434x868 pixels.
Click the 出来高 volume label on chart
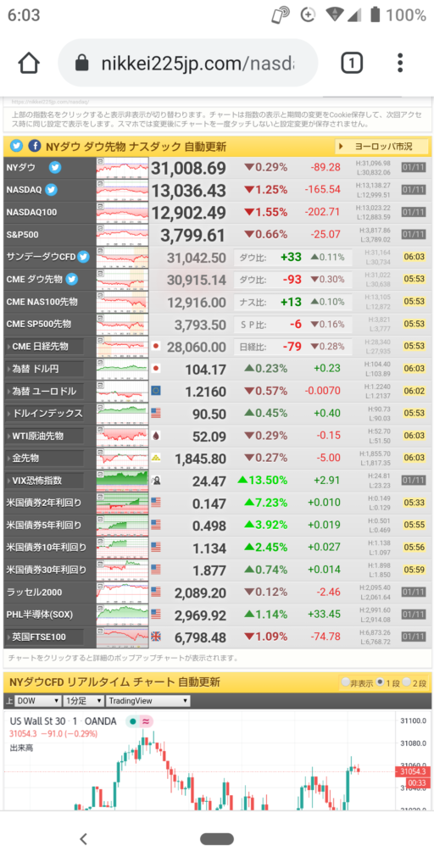tap(21, 748)
